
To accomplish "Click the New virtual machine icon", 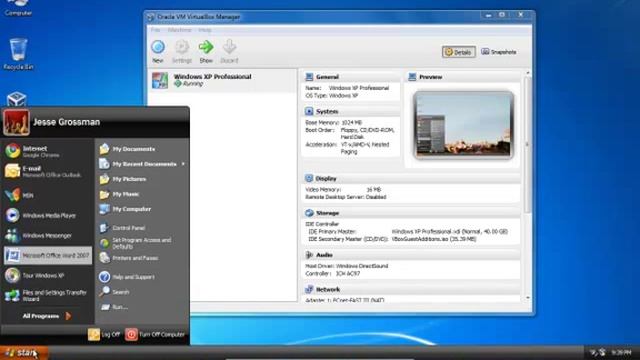I will coord(158,47).
